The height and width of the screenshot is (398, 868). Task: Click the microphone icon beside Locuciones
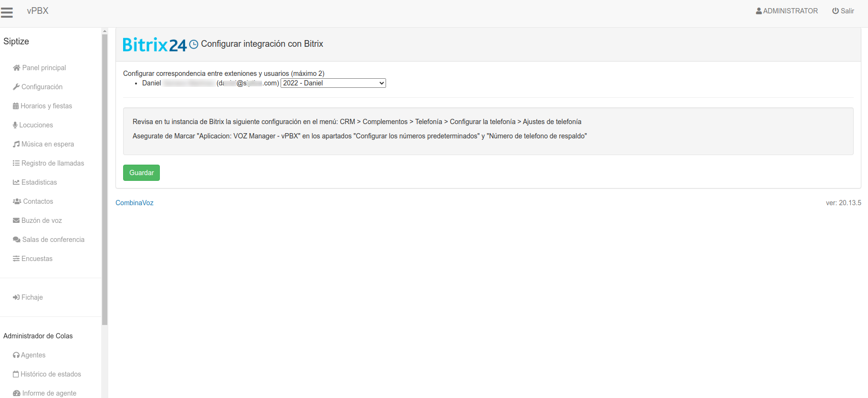15,125
